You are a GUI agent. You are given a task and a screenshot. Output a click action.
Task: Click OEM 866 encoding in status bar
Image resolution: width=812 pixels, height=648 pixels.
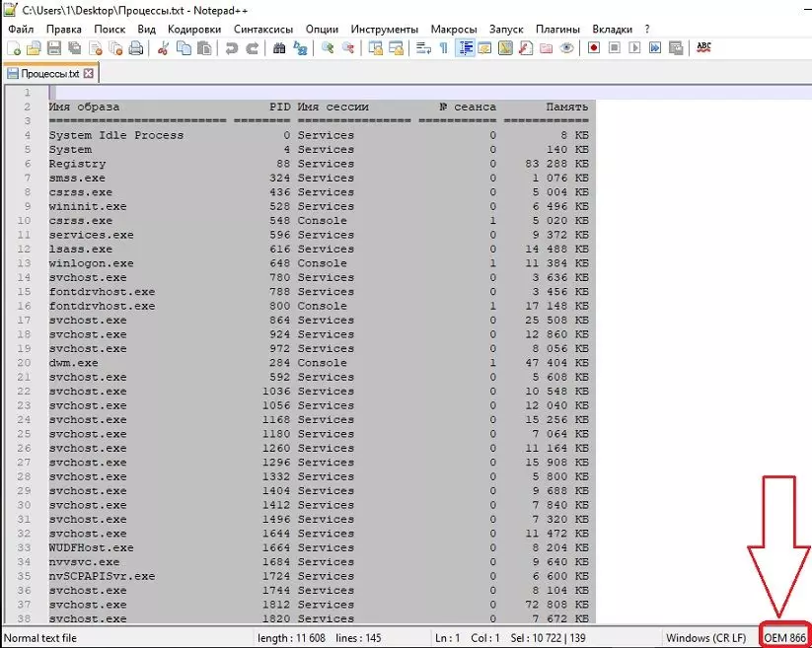[x=784, y=638]
